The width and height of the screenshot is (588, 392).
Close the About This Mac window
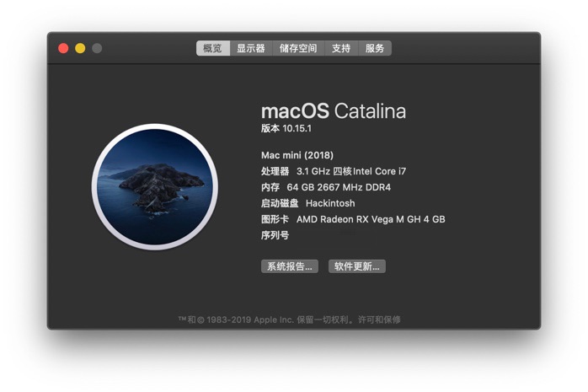pyautogui.click(x=63, y=48)
